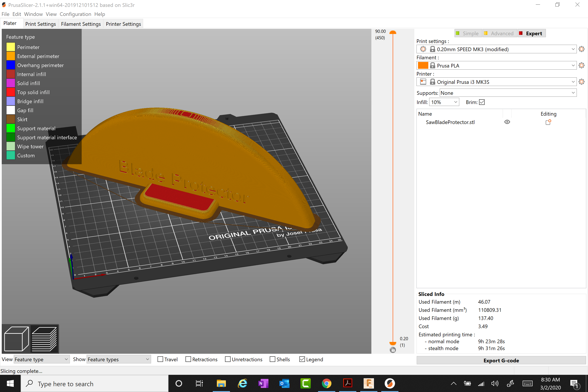
Task: Toggle visibility of SawBladeProtector.stl
Action: point(507,122)
